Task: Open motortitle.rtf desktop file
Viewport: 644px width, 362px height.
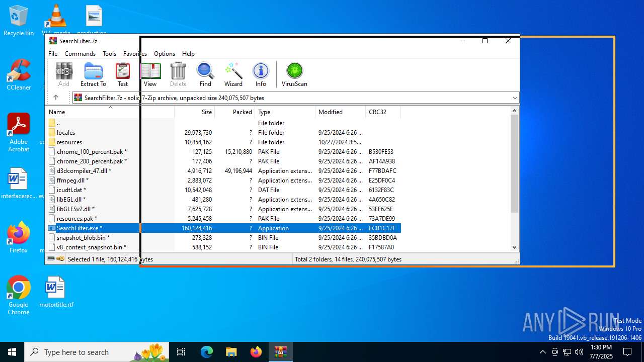Action: pos(56,292)
